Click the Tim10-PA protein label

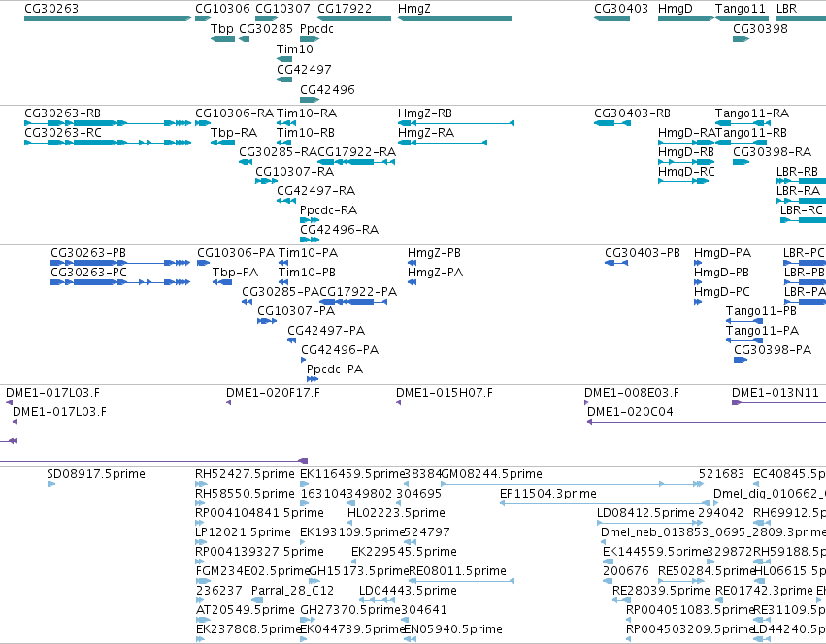tap(308, 253)
